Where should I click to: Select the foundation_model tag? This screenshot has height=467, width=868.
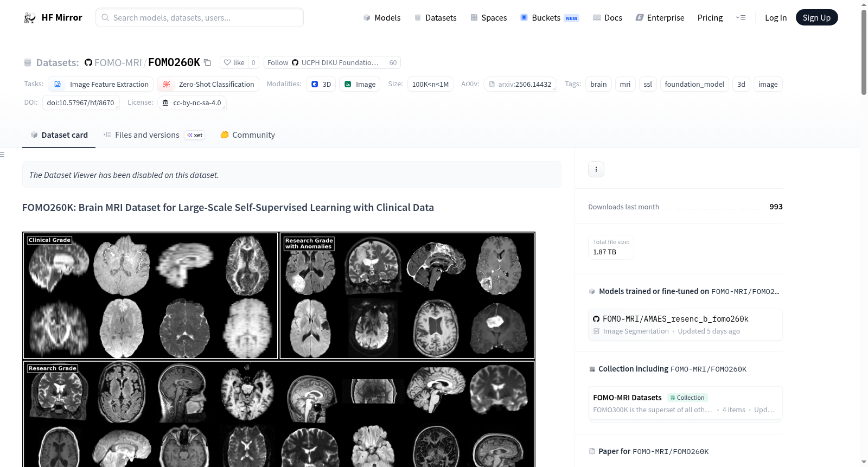click(694, 84)
